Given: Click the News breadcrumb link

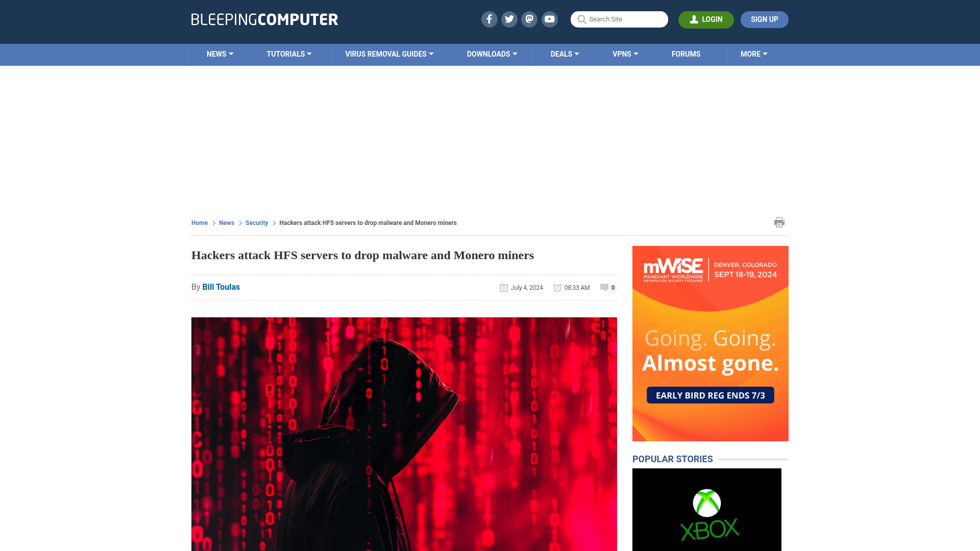Looking at the screenshot, I should click(x=226, y=222).
